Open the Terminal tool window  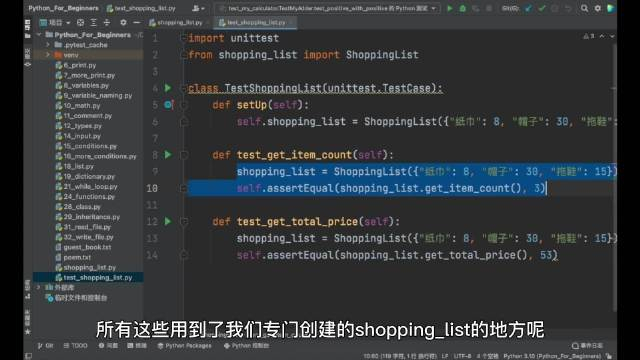click(x=137, y=345)
